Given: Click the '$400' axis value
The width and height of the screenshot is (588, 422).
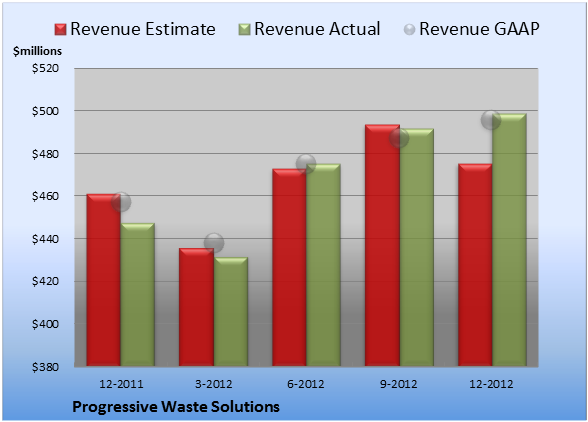Looking at the screenshot, I should point(46,324).
